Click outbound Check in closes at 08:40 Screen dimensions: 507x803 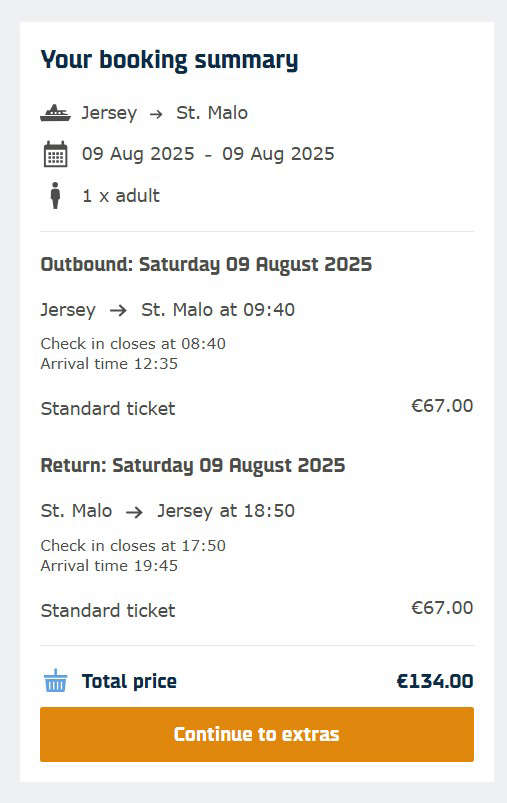133,344
